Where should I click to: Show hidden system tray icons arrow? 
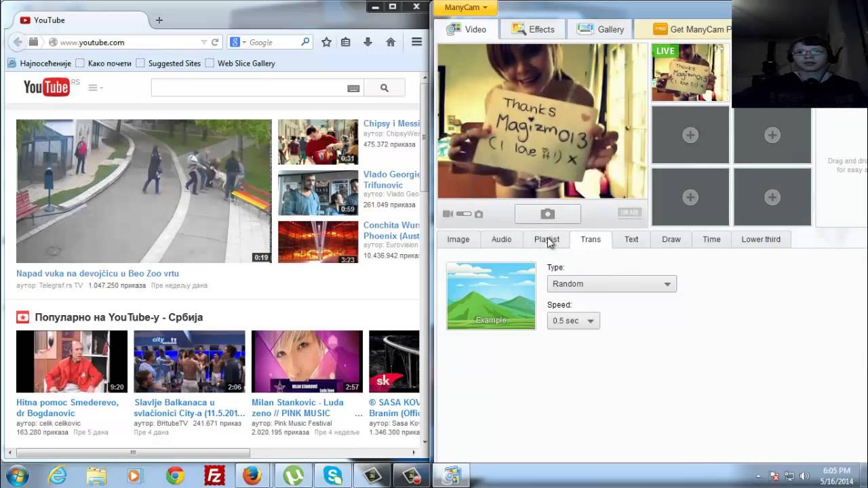[759, 476]
